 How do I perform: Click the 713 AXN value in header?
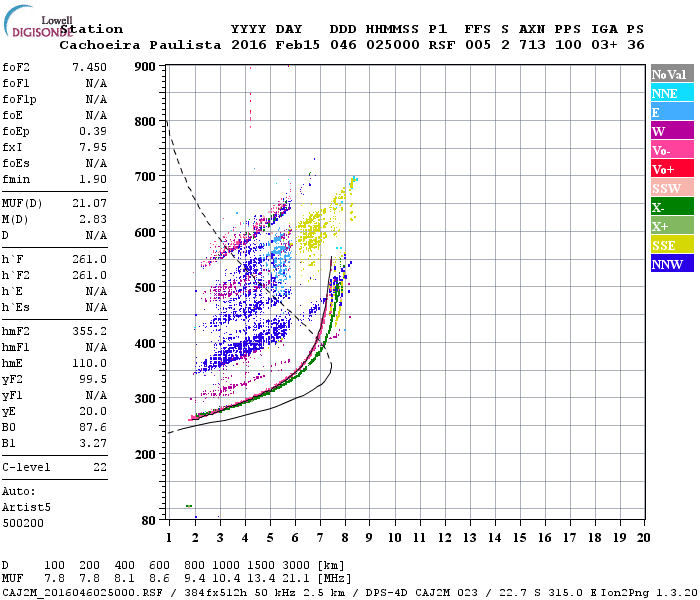(x=532, y=45)
